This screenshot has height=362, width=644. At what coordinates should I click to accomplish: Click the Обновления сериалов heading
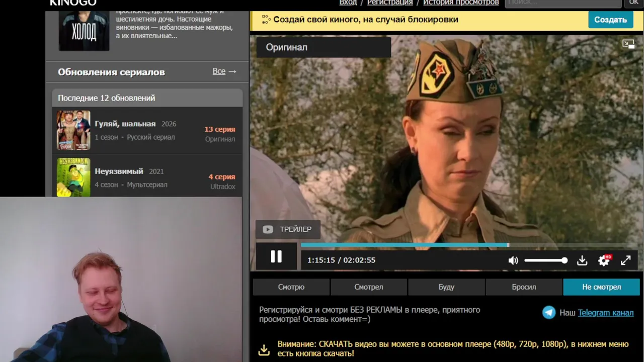pyautogui.click(x=111, y=72)
